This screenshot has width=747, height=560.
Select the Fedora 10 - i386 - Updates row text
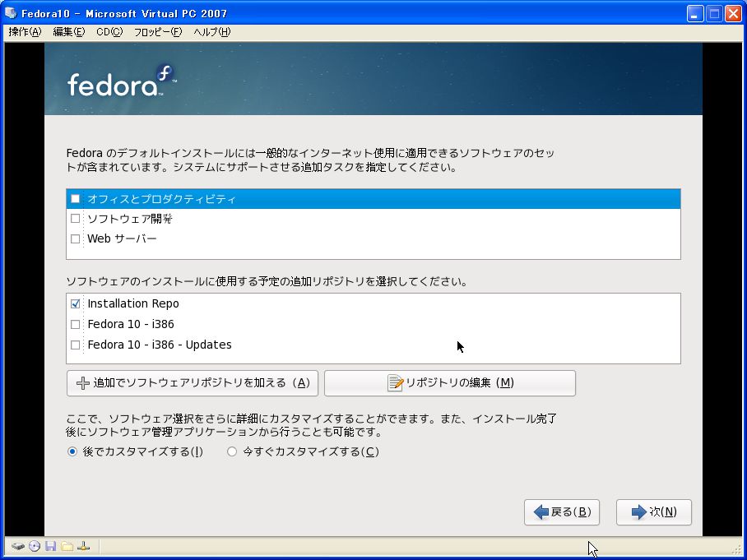point(160,345)
